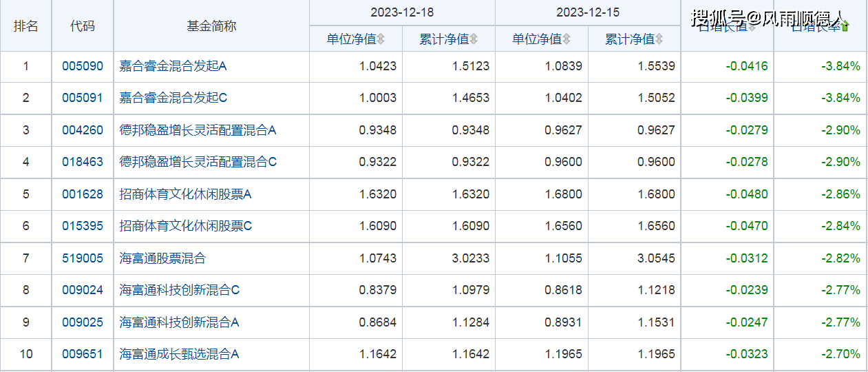Click the 代码 column header
Viewport: 868px width, 372px height.
coord(83,26)
